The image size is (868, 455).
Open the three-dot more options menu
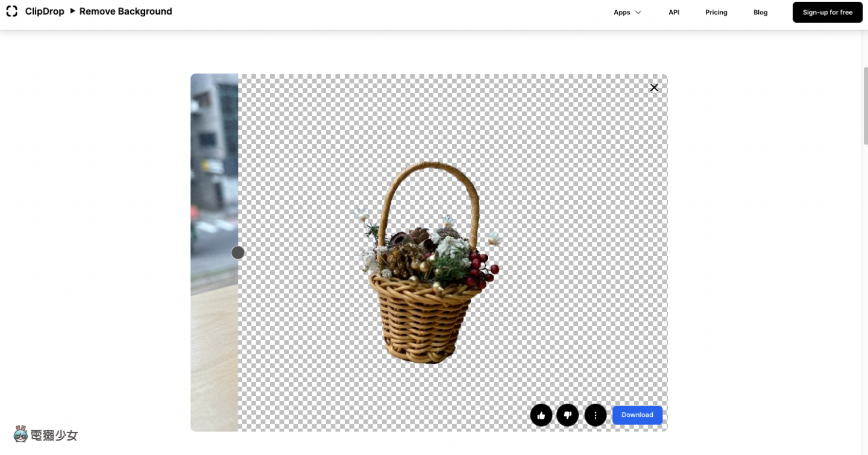(x=596, y=415)
